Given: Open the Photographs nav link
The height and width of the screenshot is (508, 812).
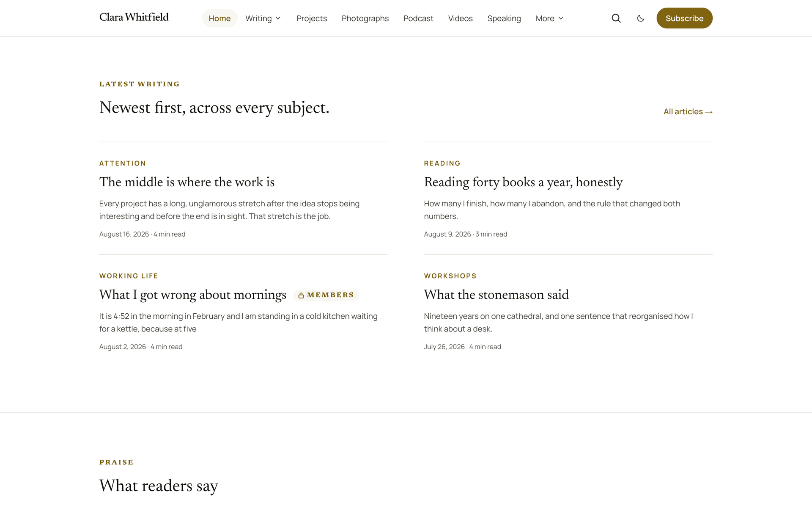Looking at the screenshot, I should coord(365,18).
